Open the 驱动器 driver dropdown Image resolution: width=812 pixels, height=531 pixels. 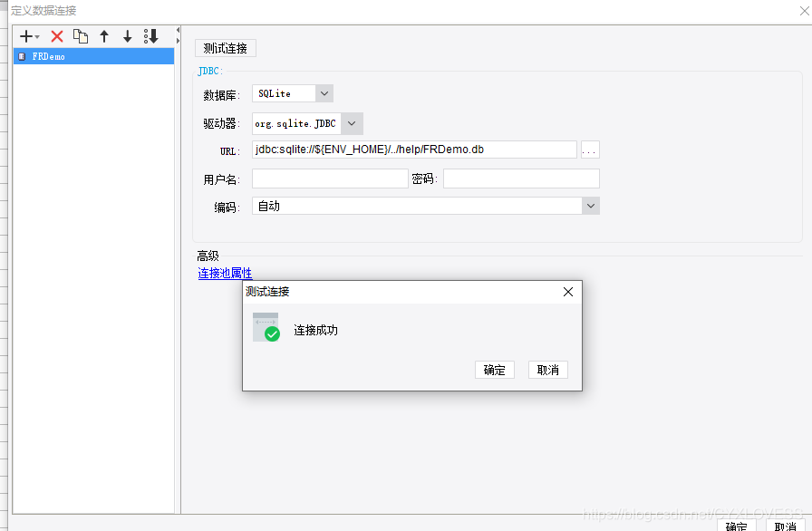[352, 124]
